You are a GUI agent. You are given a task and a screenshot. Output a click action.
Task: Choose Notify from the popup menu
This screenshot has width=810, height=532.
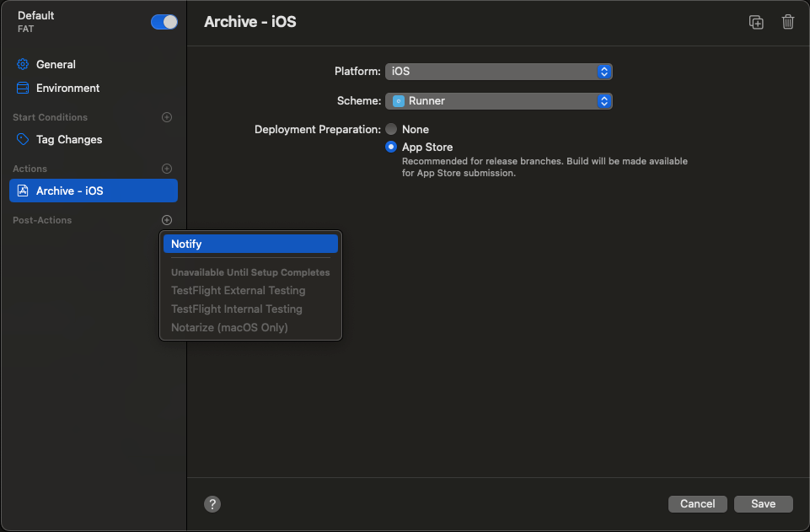(x=250, y=244)
